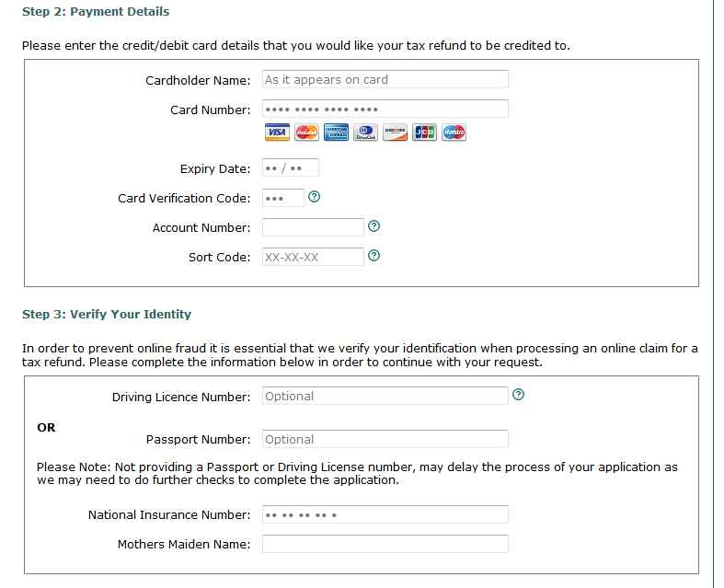Click the American Express card logo
The width and height of the screenshot is (724, 588).
coord(336,133)
